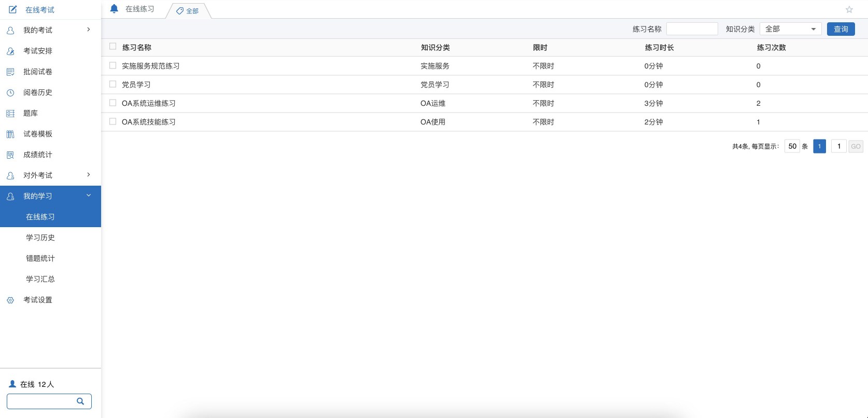Click the search magnifier icon in sidebar
This screenshot has width=868, height=418.
click(80, 401)
